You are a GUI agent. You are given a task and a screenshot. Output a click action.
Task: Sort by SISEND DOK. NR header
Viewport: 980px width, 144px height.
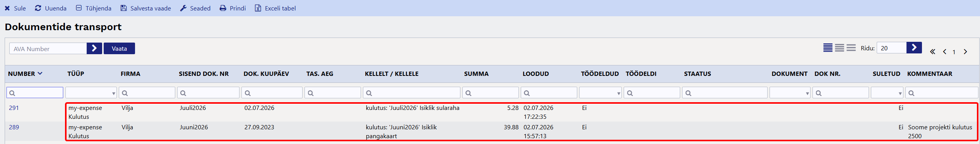(x=204, y=74)
